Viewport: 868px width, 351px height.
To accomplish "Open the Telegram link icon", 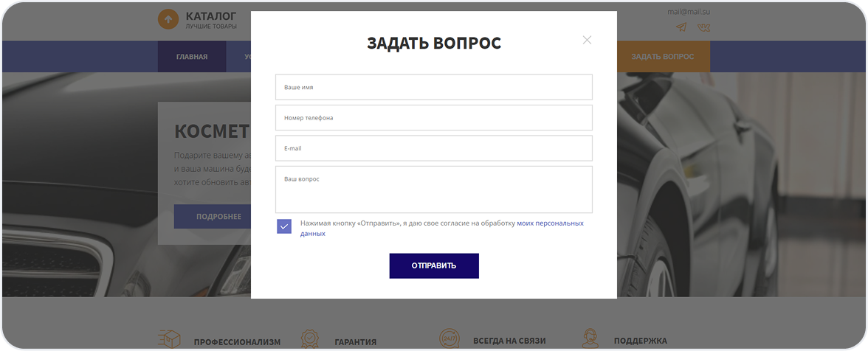I will 681,27.
